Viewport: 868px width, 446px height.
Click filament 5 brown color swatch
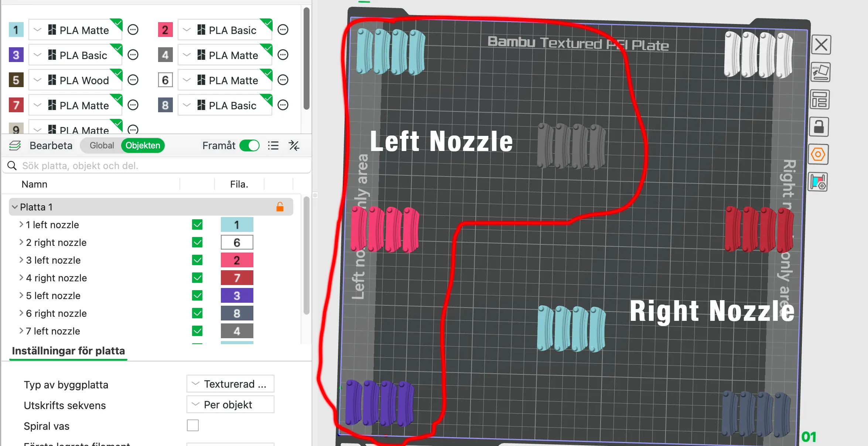tap(16, 80)
